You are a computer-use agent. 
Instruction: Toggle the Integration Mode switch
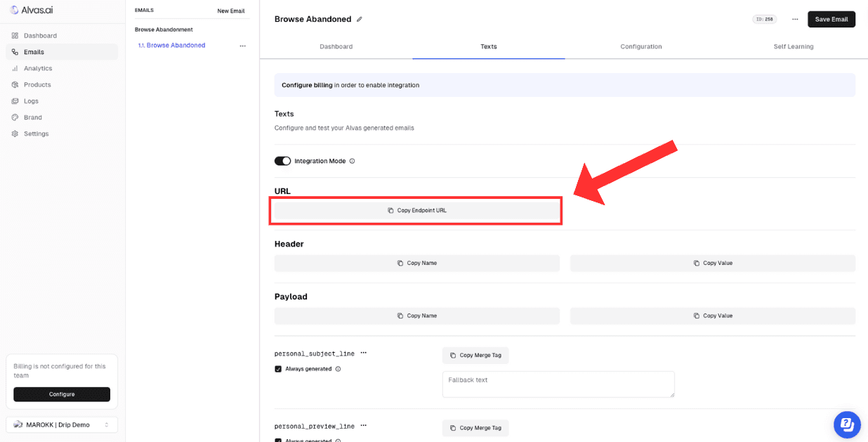pos(282,161)
